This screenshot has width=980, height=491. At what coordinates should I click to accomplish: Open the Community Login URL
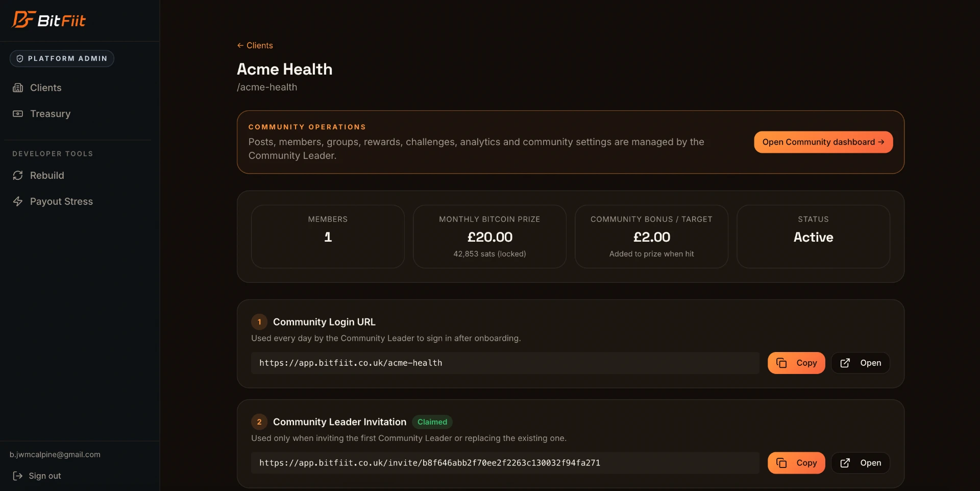click(861, 363)
